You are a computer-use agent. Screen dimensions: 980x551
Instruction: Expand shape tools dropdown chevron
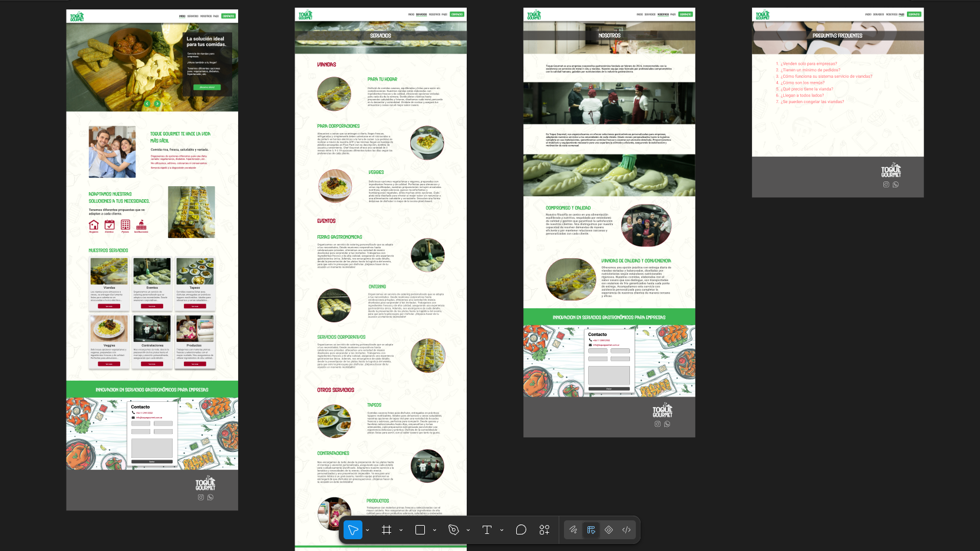click(x=435, y=530)
